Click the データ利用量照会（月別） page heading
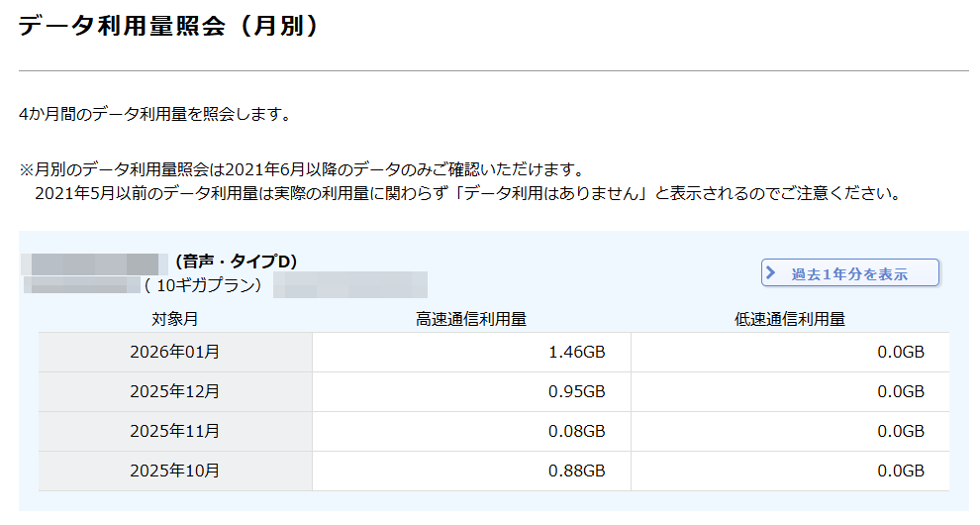Image resolution: width=980 pixels, height=525 pixels. pyautogui.click(x=168, y=27)
